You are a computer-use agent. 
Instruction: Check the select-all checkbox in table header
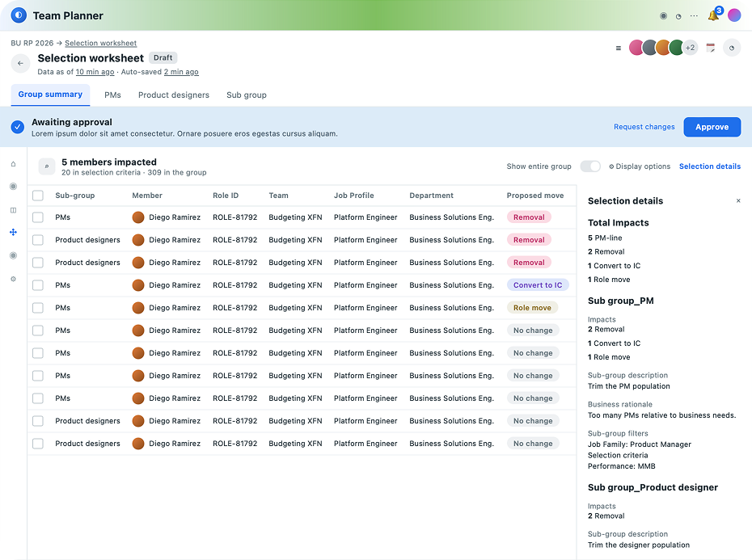[38, 196]
